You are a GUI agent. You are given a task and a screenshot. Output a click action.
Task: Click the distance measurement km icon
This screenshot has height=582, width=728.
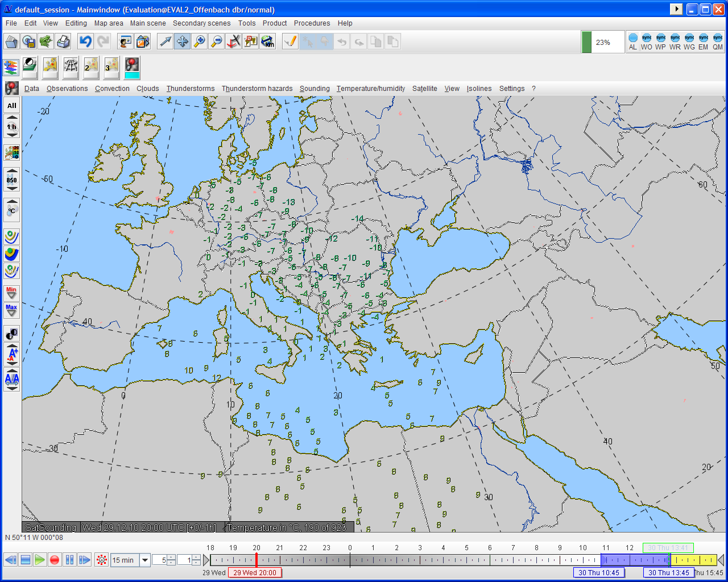[268, 41]
